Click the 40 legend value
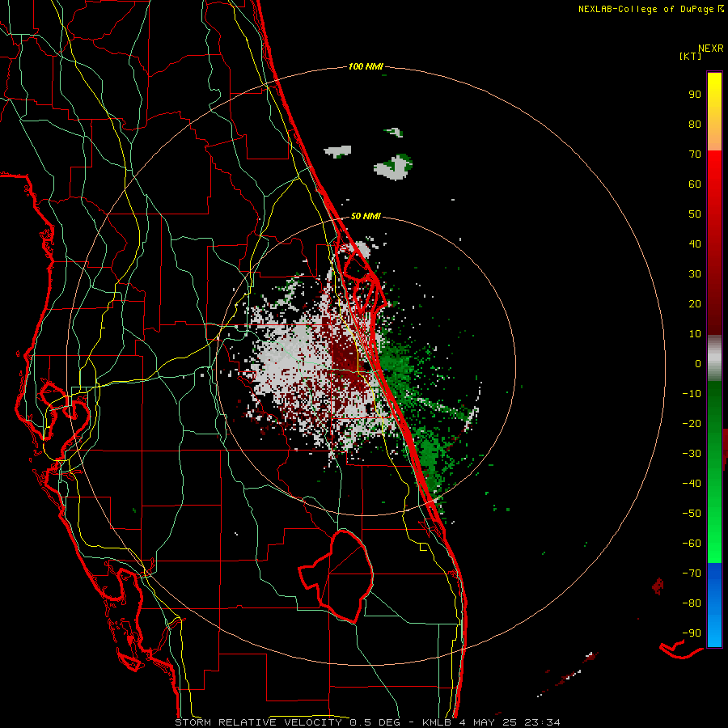The height and width of the screenshot is (728, 728). point(695,243)
